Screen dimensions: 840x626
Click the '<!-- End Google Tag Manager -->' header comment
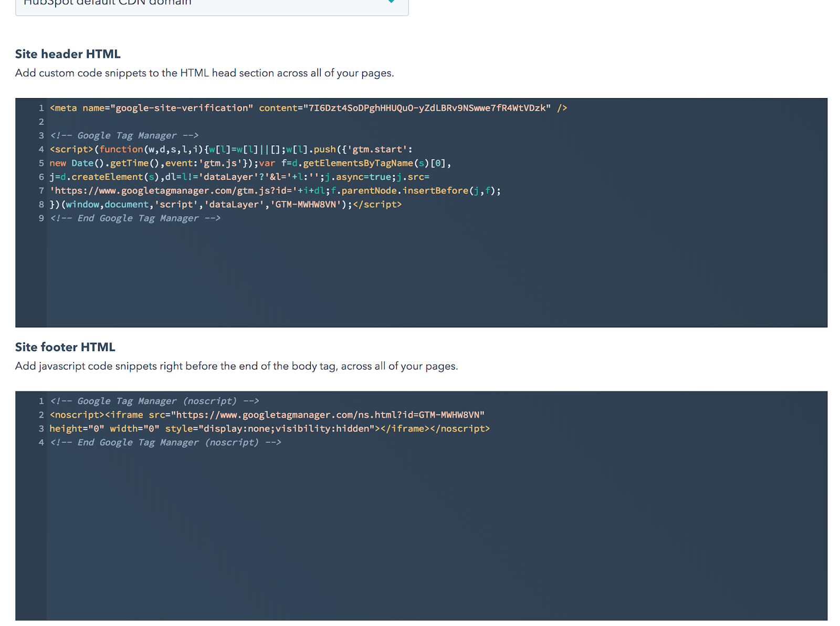135,218
